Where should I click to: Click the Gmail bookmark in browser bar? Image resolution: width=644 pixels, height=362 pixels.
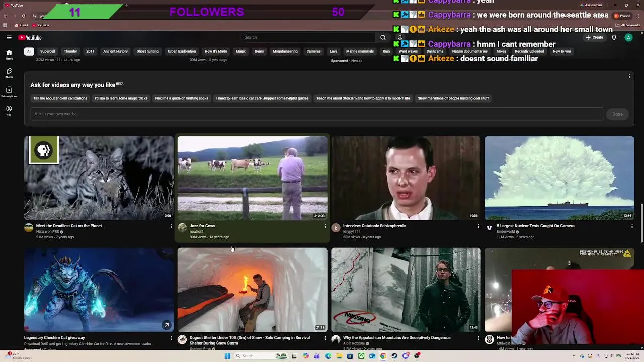click(x=22, y=25)
